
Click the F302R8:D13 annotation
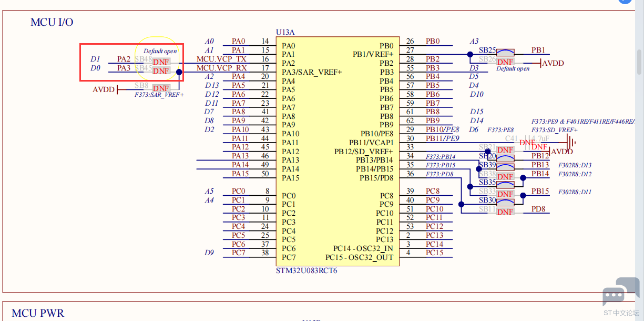[x=575, y=165]
